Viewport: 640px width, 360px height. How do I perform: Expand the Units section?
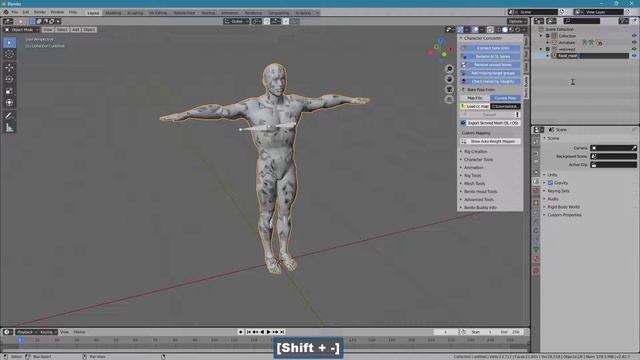[x=552, y=175]
